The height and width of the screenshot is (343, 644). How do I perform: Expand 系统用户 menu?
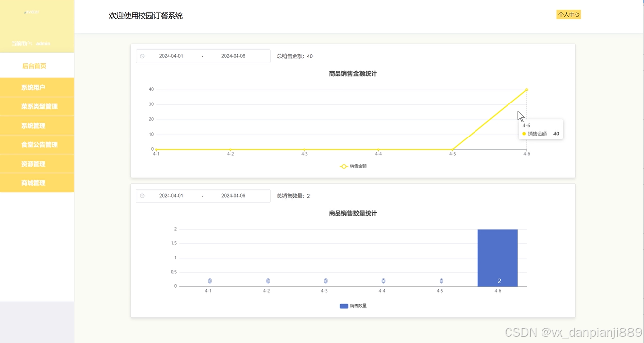[x=37, y=88]
